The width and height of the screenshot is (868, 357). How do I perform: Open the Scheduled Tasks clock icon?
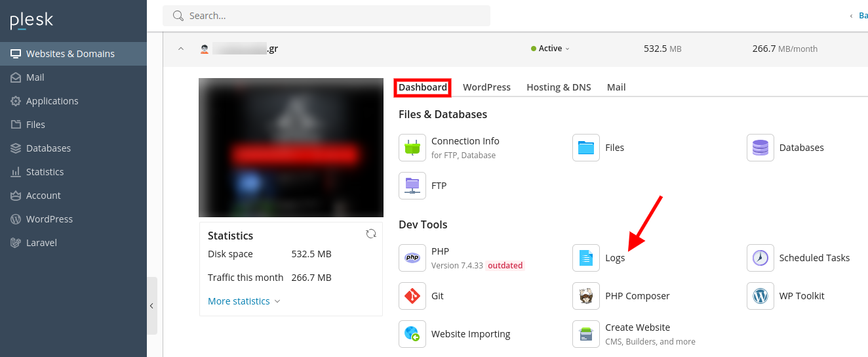[x=760, y=258]
